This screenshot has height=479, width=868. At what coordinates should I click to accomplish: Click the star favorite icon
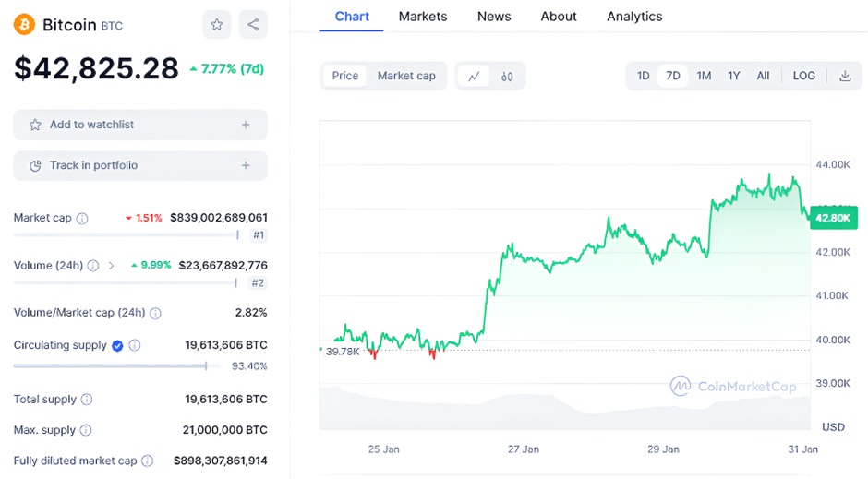coord(216,25)
